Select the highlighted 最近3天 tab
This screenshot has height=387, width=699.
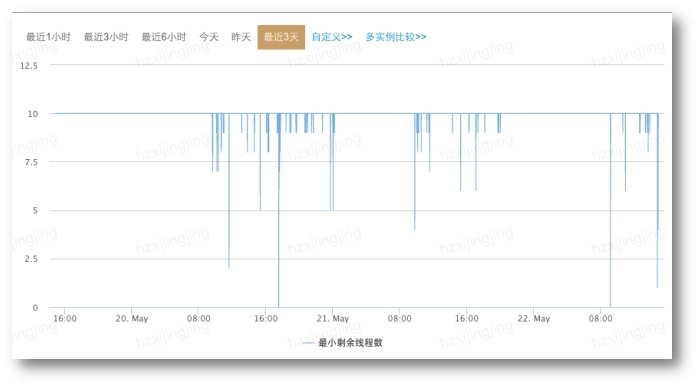click(x=281, y=37)
